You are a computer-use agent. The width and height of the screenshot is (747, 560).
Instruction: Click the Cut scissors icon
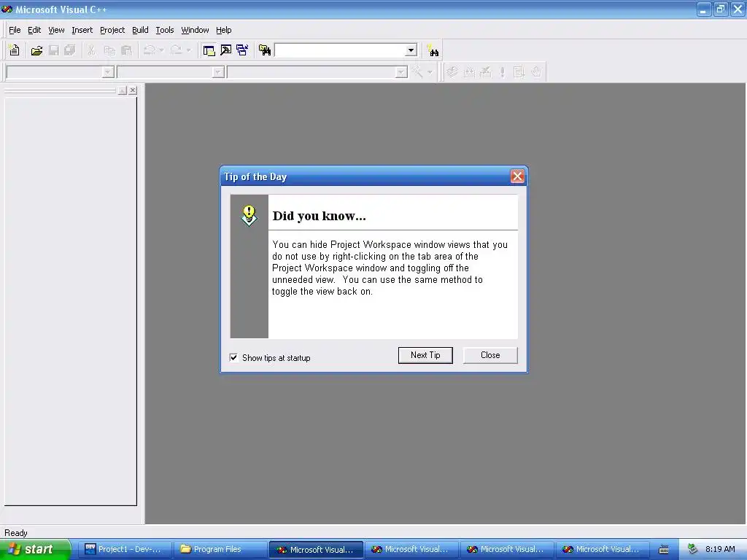pyautogui.click(x=91, y=50)
